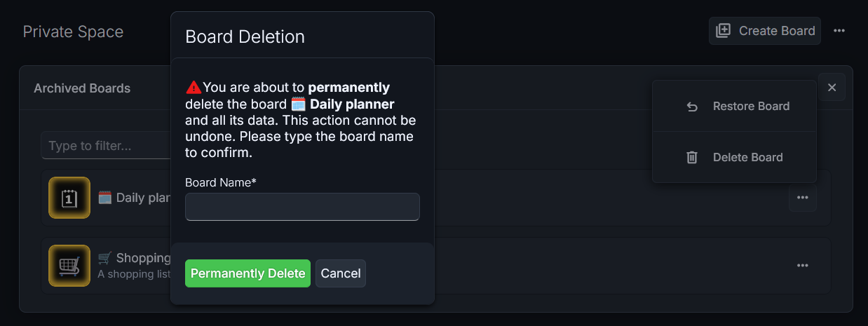Click the Restore Board undo arrow icon
Image resolution: width=868 pixels, height=326 pixels.
[692, 107]
